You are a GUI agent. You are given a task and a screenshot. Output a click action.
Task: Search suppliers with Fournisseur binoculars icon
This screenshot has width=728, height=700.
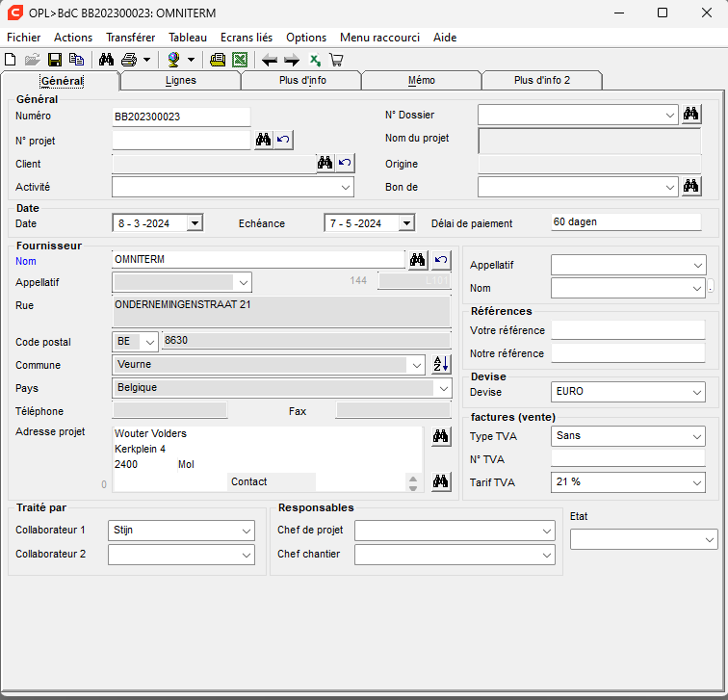point(417,259)
